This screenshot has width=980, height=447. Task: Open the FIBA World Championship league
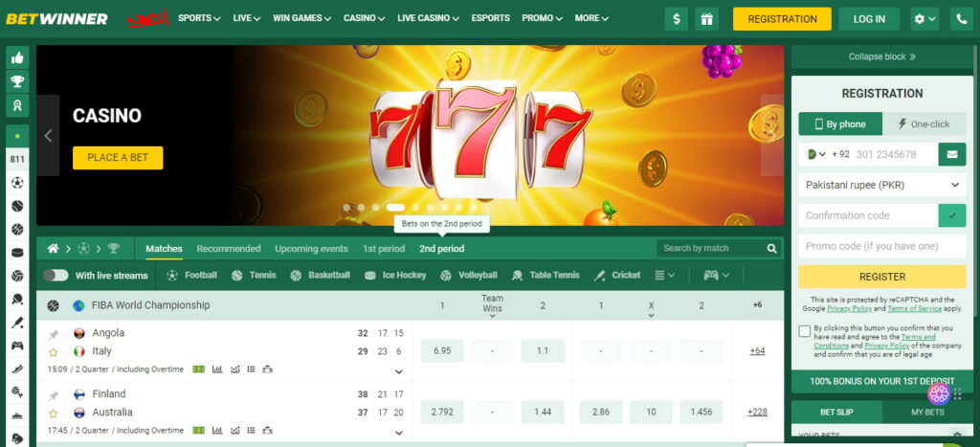tap(150, 305)
